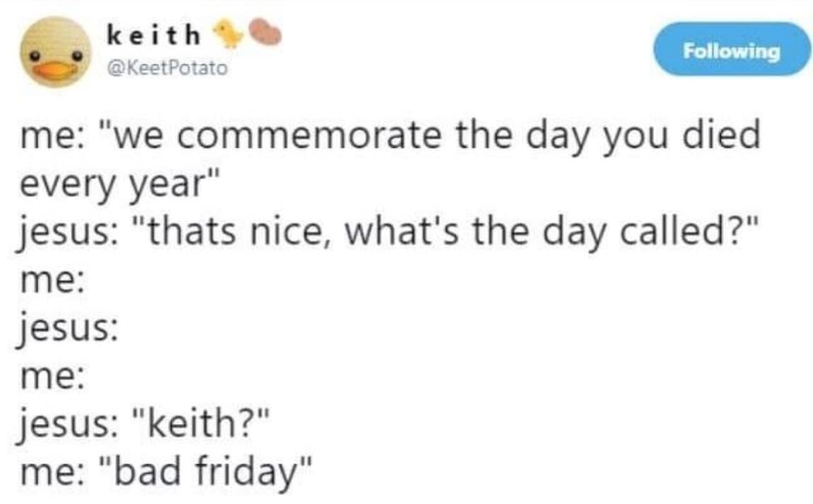
Task: Unfollow by clicking the Following button
Action: click(x=732, y=50)
